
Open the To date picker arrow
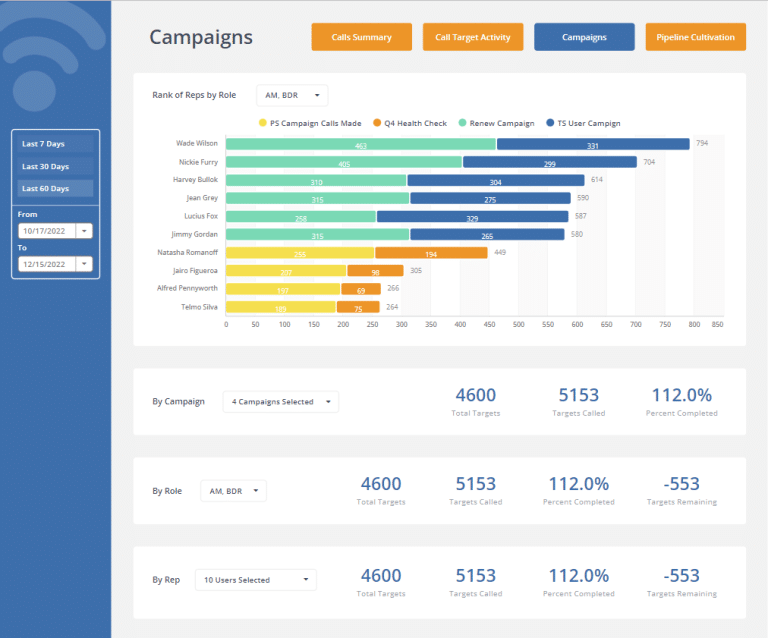tap(84, 264)
